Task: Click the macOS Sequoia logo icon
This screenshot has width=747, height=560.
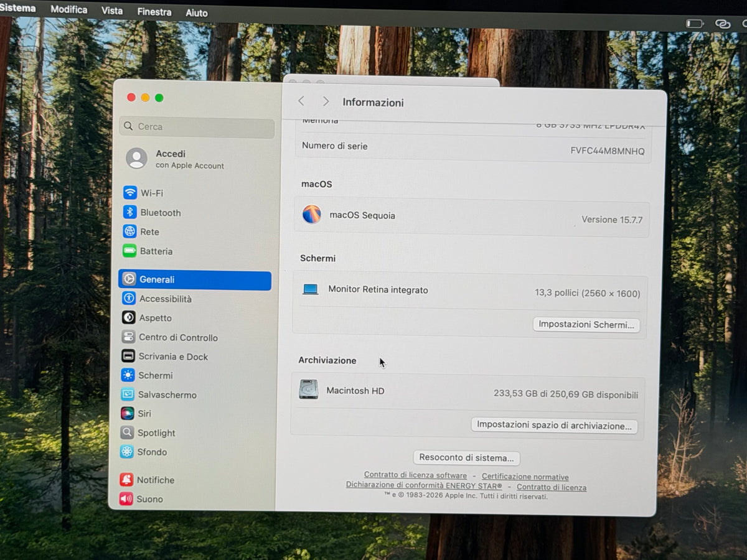Action: [x=312, y=215]
